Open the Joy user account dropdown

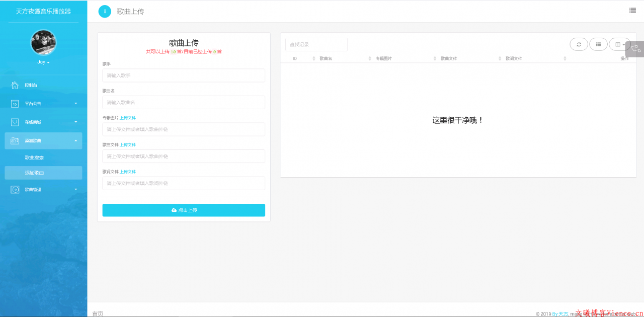click(x=43, y=62)
